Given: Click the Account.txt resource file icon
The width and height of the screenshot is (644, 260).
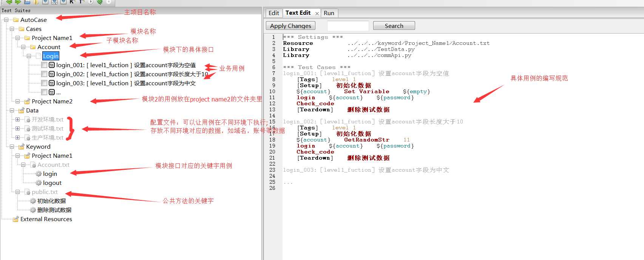Looking at the screenshot, I should (x=33, y=165).
